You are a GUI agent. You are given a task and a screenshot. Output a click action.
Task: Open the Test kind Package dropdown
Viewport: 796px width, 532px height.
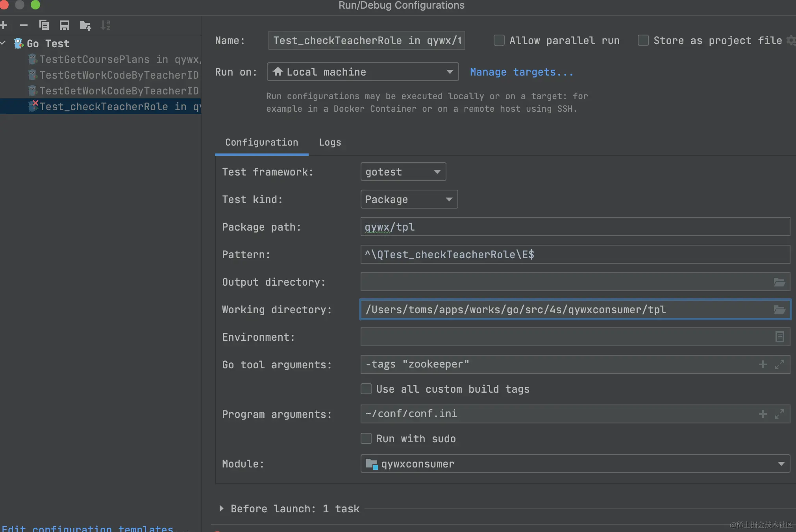pos(409,199)
